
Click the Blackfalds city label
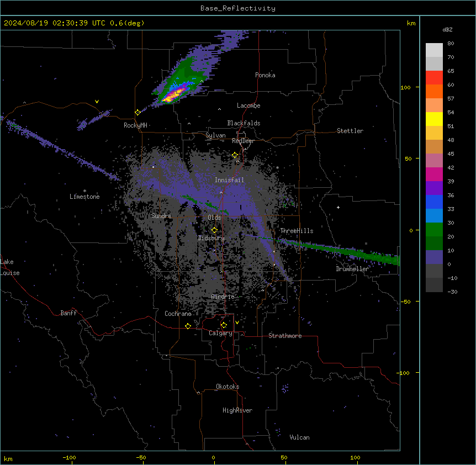pyautogui.click(x=244, y=123)
